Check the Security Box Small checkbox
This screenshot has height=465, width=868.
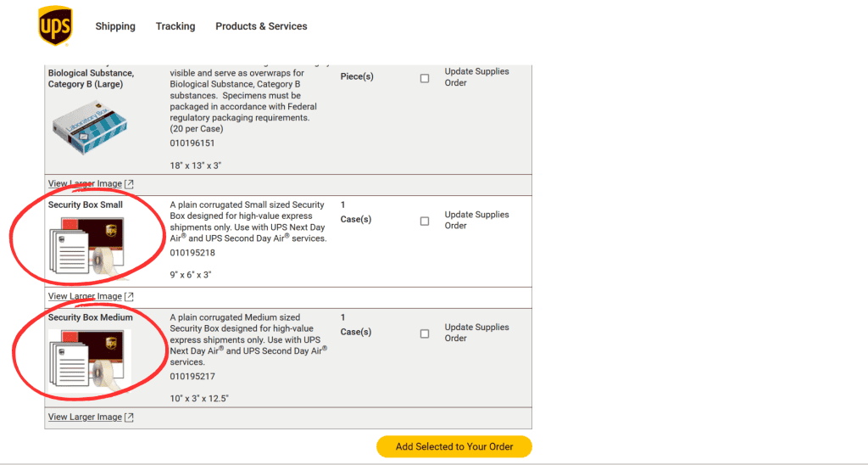[x=425, y=221]
